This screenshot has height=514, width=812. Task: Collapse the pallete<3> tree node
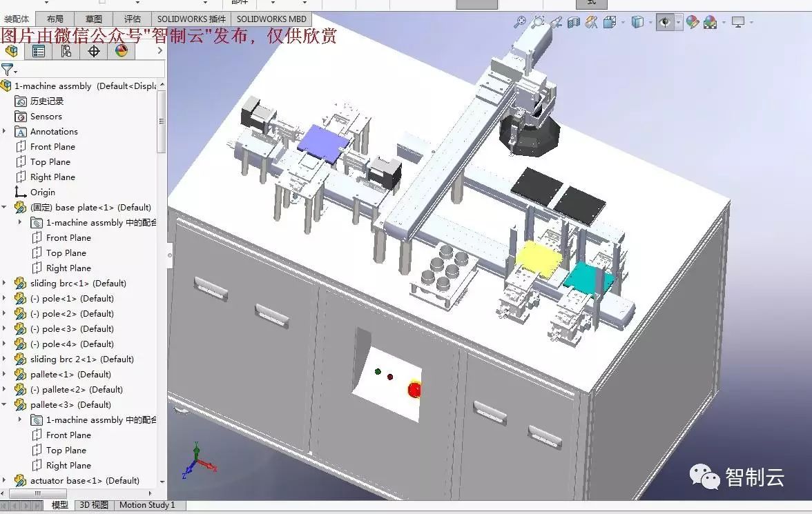click(x=4, y=404)
